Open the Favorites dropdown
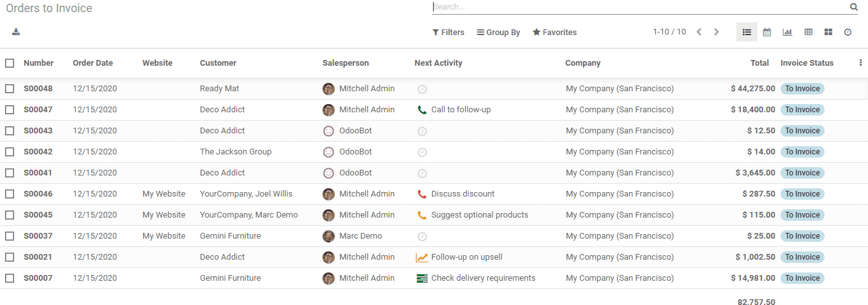 pyautogui.click(x=554, y=33)
